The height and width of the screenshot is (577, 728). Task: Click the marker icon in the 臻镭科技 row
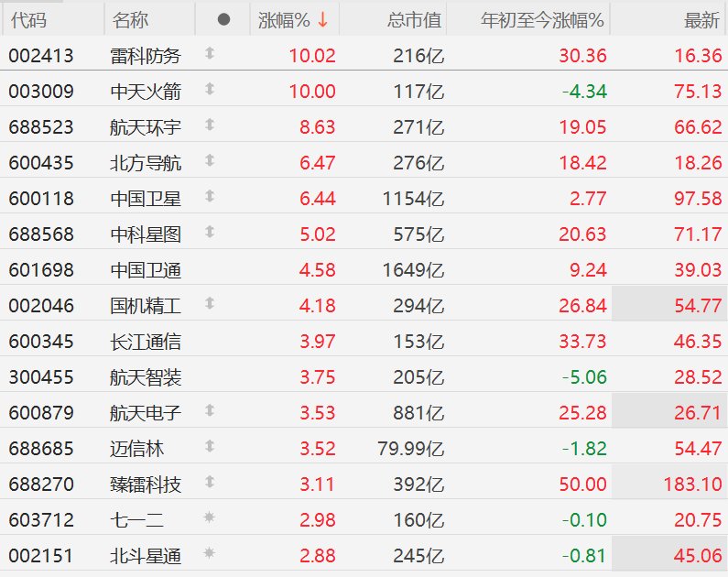click(210, 482)
